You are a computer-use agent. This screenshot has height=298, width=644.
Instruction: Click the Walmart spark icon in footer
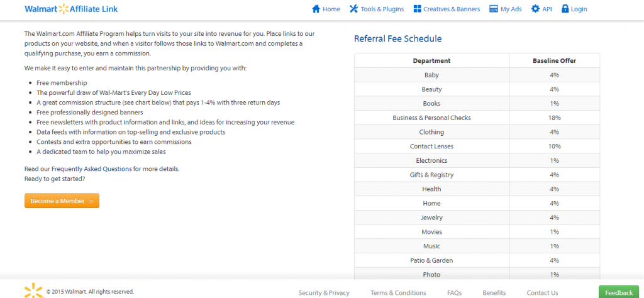[x=33, y=291]
